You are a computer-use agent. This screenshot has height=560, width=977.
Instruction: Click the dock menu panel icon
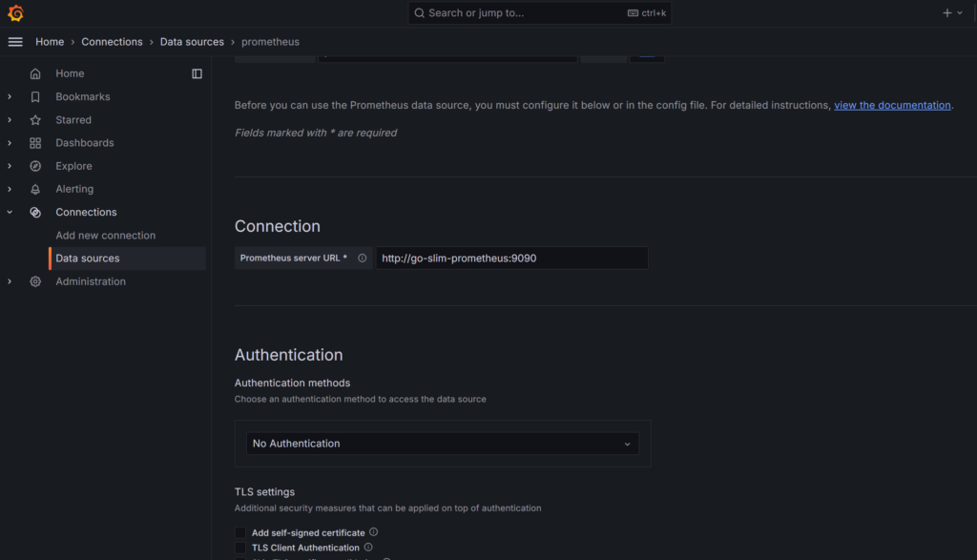pyautogui.click(x=197, y=73)
